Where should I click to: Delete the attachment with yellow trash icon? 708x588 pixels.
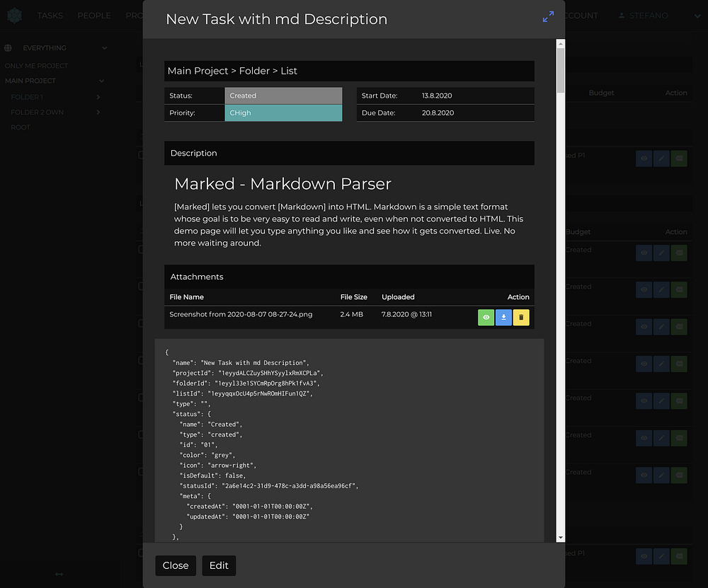521,317
